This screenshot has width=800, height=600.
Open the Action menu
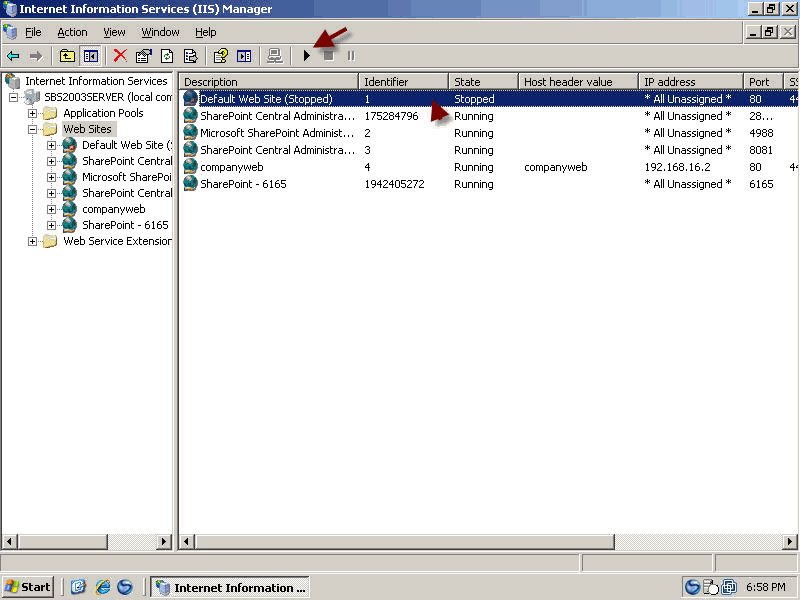72,32
